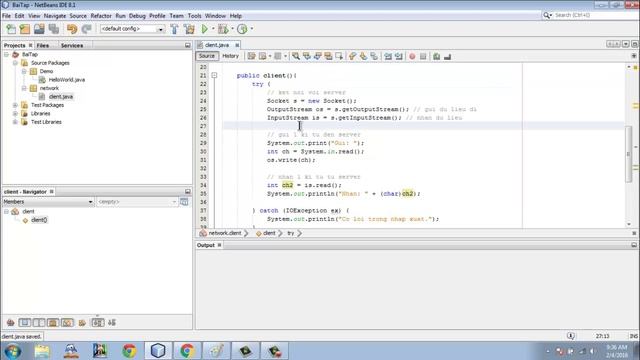640x360 pixels.
Task: Toggle Show Static Members filter in Navigator
Action: click(39, 323)
